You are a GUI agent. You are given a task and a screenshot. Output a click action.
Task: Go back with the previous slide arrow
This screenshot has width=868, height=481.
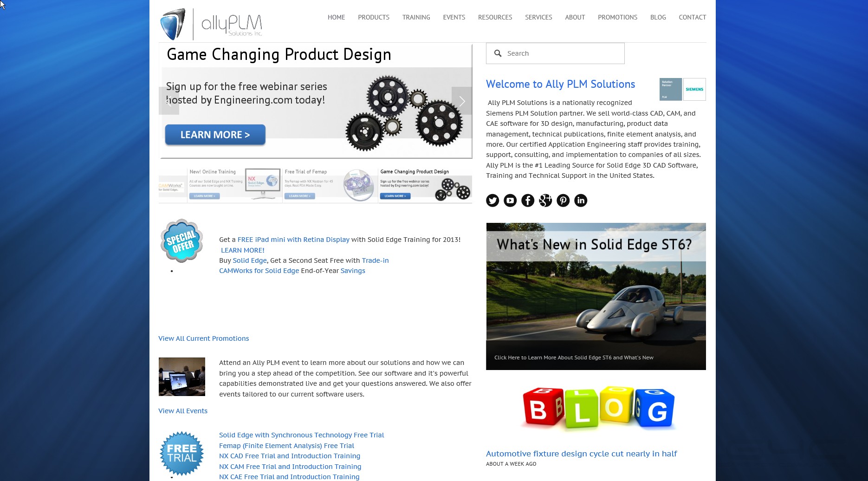(x=169, y=101)
